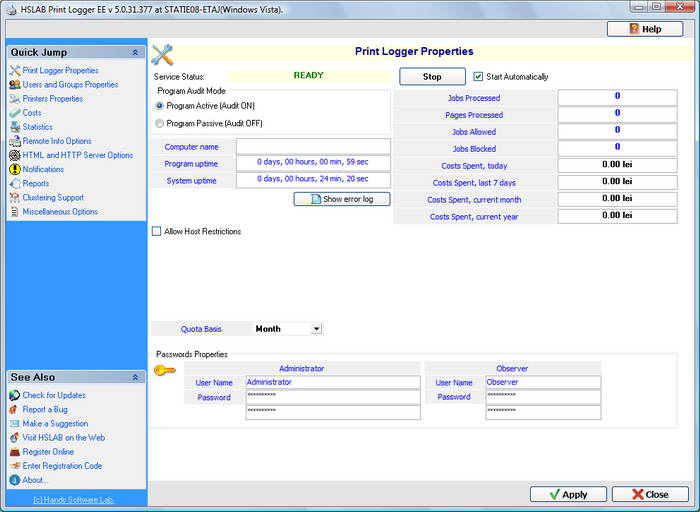Click the Enter Registration Code icon
This screenshot has height=512, width=700.
pos(15,466)
